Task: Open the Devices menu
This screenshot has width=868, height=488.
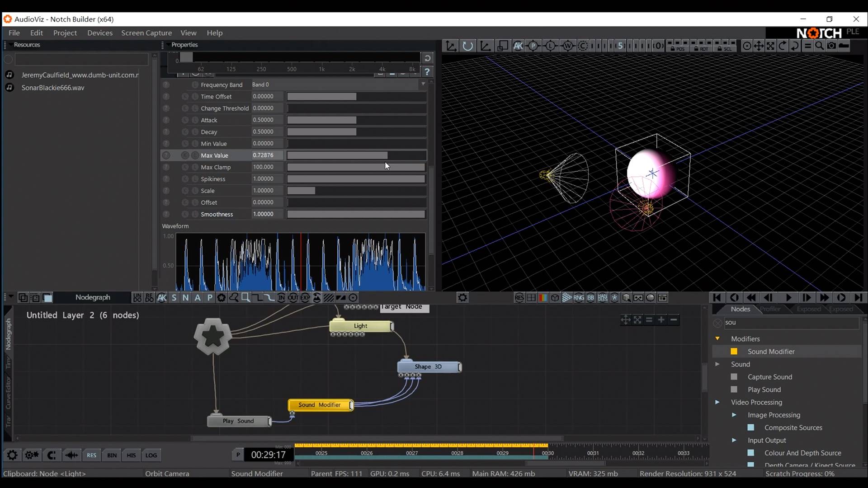Action: pyautogui.click(x=100, y=33)
